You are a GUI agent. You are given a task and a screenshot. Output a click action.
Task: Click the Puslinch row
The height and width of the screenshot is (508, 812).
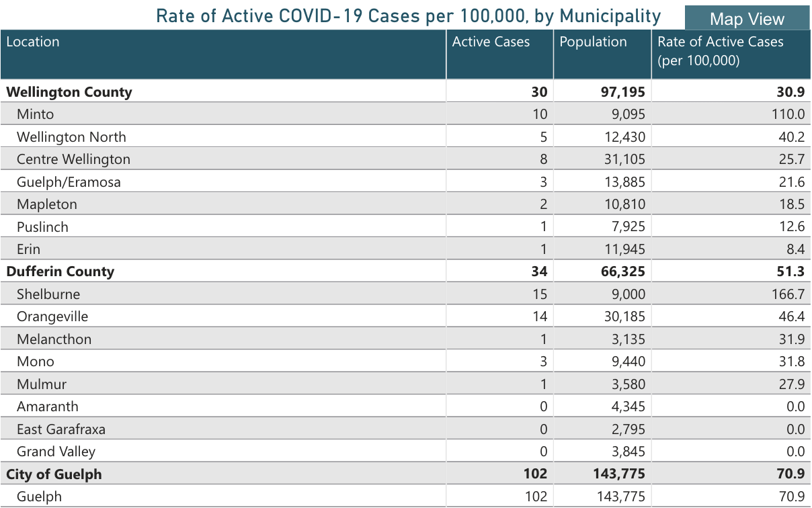42,227
